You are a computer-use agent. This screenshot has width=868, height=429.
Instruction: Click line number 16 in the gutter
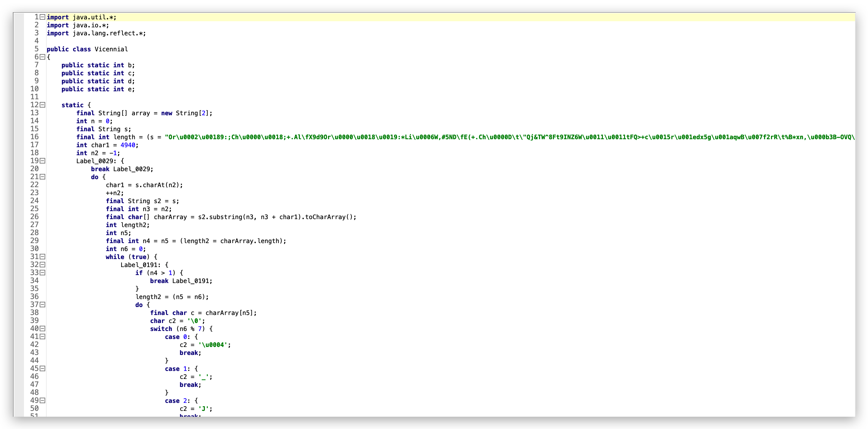(x=34, y=137)
